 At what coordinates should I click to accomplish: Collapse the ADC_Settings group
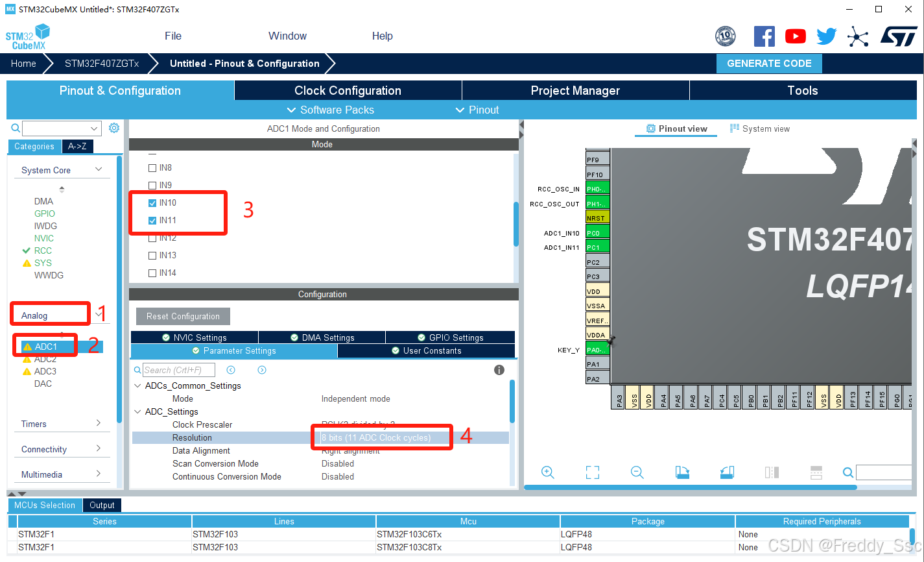click(x=137, y=411)
